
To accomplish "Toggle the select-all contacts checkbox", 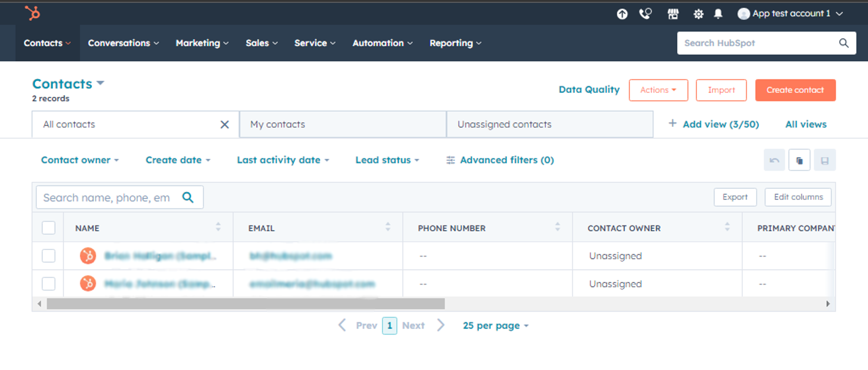I will pos(49,228).
